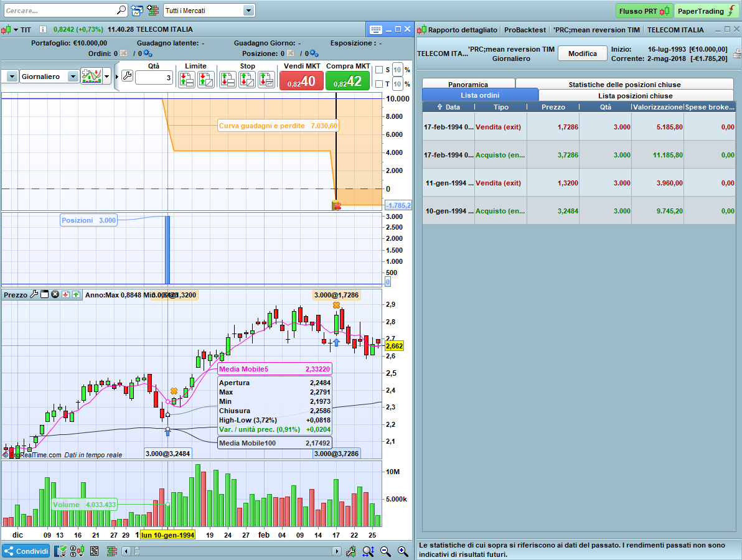This screenshot has height=560, width=742.
Task: Click Valorizzazione value 9.745,20
Action: 669,211
